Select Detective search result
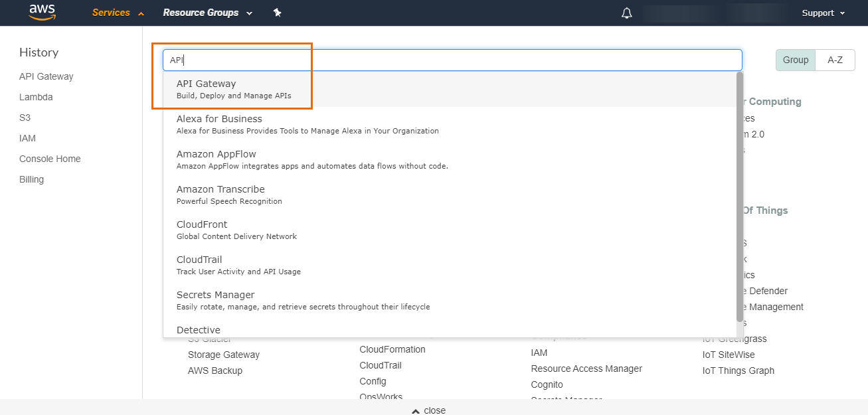The width and height of the screenshot is (868, 415). coord(450,329)
